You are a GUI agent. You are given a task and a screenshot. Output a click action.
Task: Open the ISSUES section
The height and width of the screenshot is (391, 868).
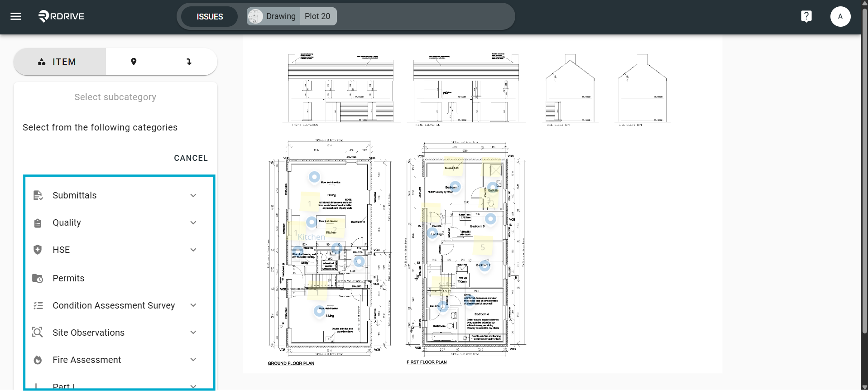point(210,16)
